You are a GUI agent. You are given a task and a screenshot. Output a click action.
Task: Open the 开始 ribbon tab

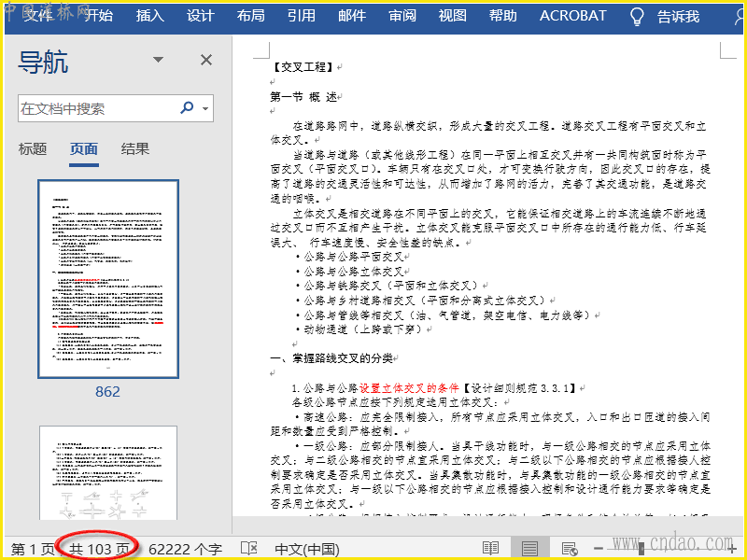[x=99, y=16]
